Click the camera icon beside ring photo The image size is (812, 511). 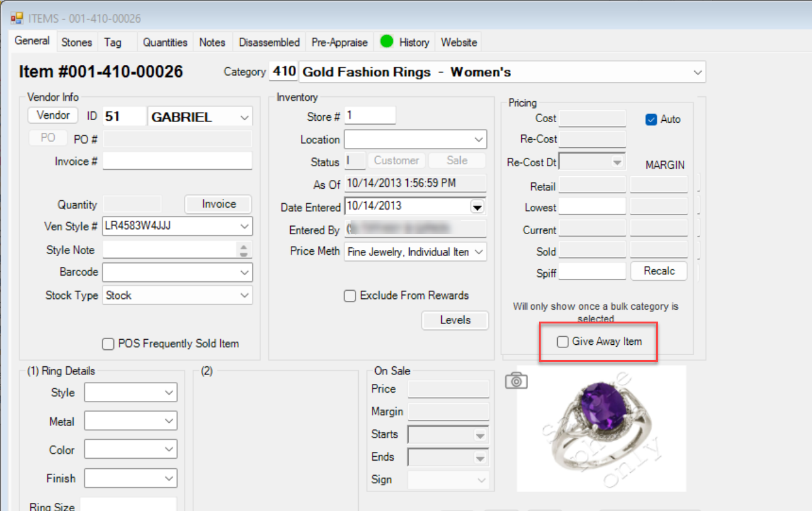coord(516,381)
